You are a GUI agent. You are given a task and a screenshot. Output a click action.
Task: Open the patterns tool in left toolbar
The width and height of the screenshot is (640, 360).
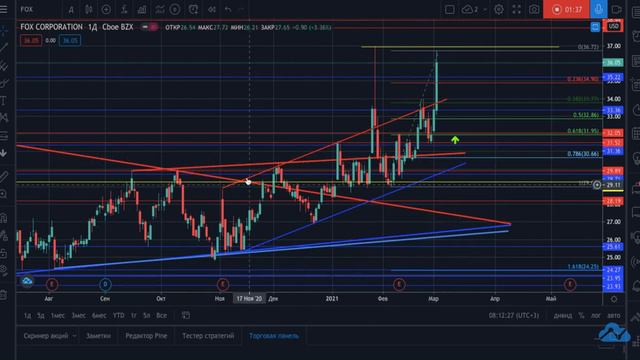click(x=4, y=118)
